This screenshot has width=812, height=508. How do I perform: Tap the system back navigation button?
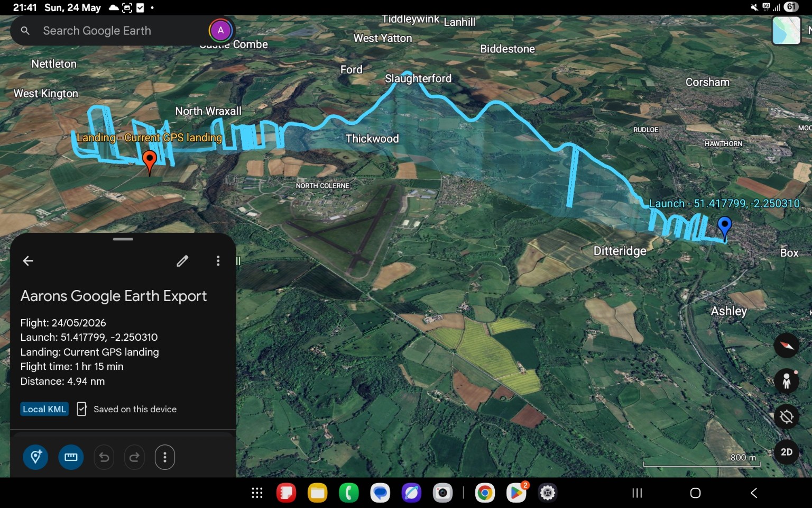[x=754, y=493]
